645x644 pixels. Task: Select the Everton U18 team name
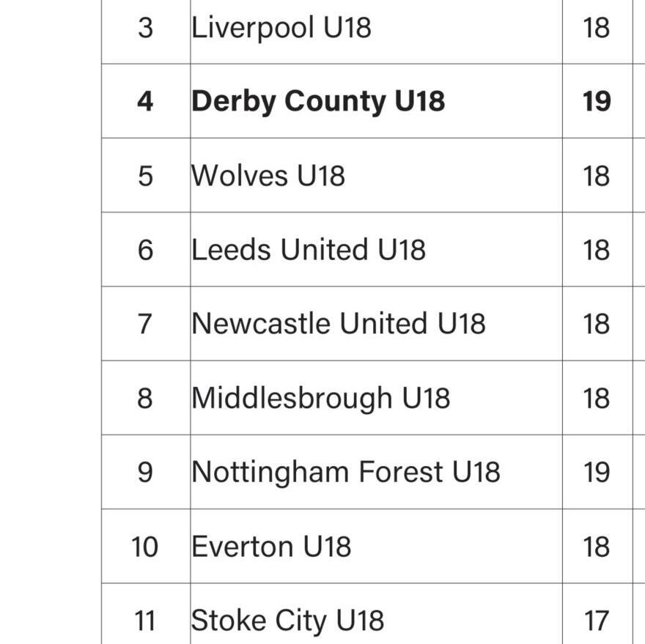(x=271, y=547)
